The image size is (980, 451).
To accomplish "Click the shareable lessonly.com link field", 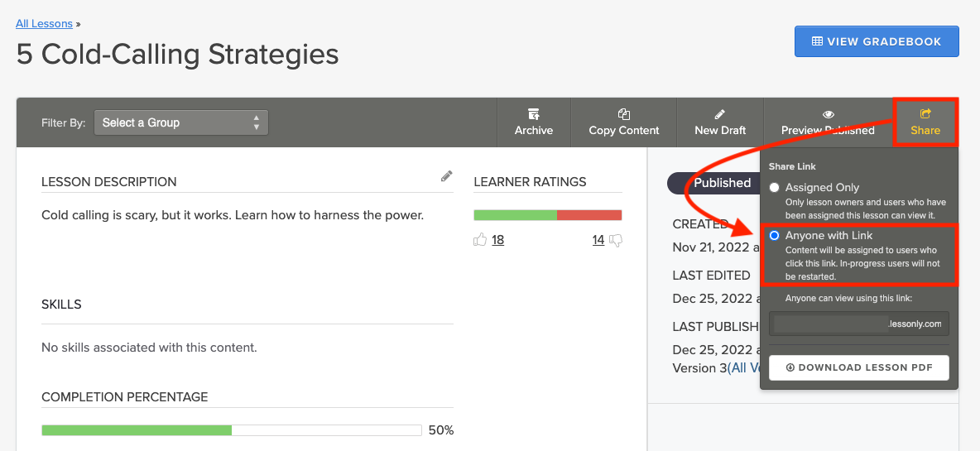I will pos(858,324).
